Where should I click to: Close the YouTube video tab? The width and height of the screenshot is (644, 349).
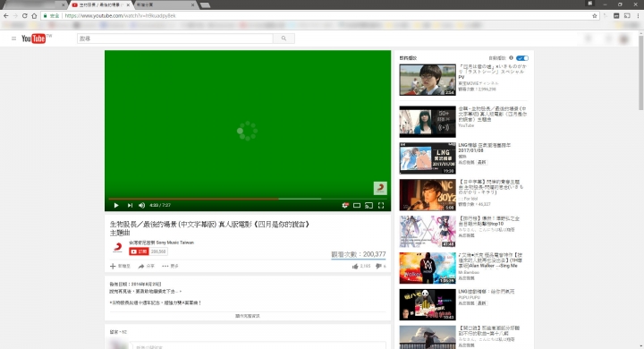tap(128, 5)
